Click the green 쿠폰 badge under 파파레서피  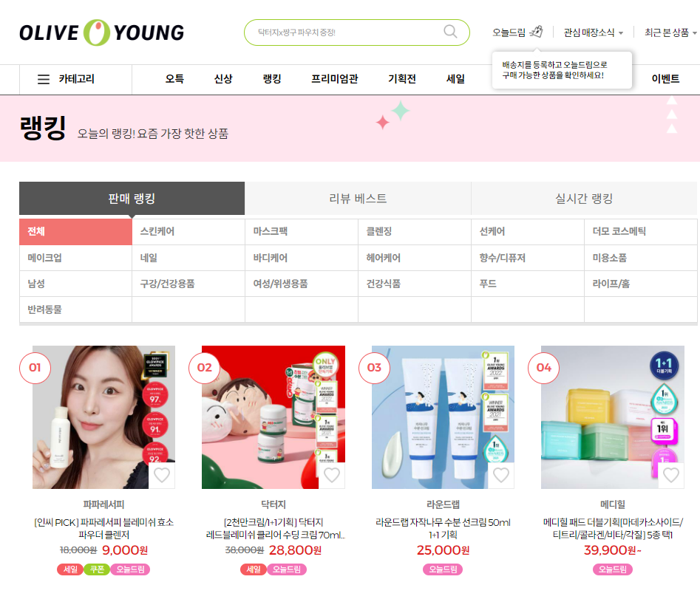(97, 569)
